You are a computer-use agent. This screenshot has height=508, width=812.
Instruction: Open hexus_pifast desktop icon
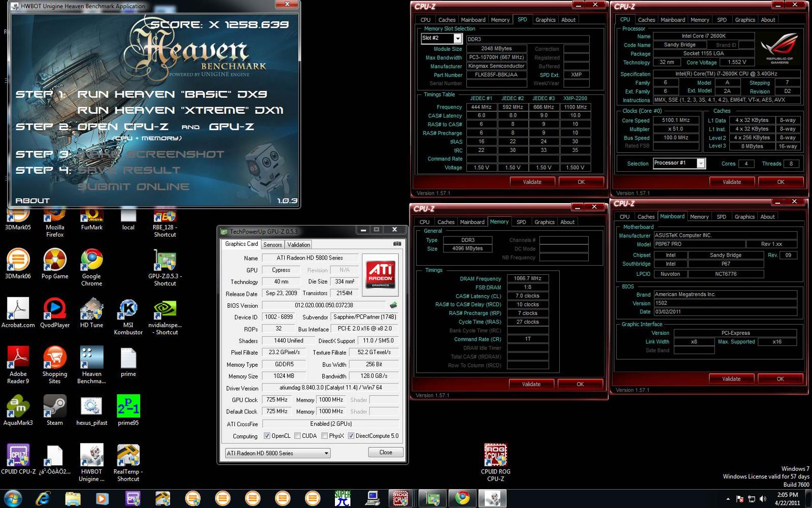click(x=91, y=410)
